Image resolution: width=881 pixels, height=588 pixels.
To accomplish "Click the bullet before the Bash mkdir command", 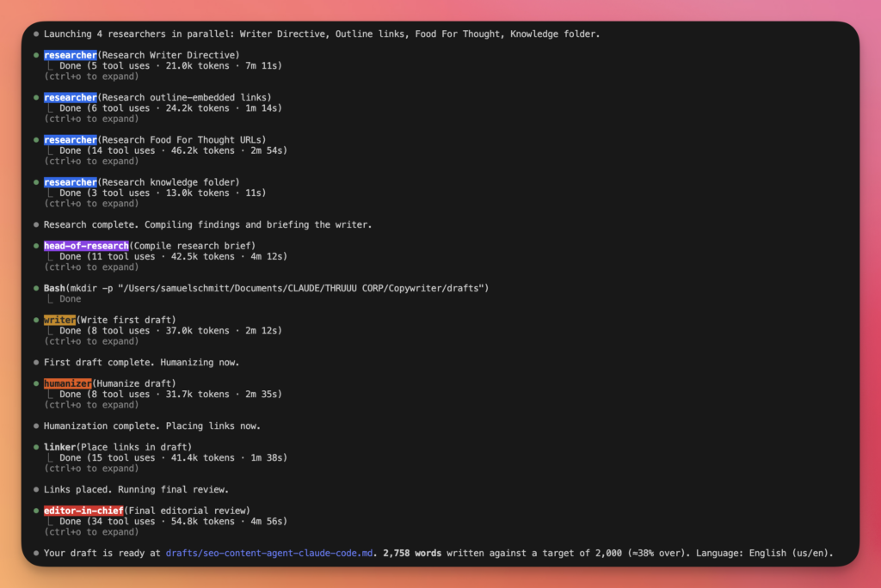I will 36,289.
